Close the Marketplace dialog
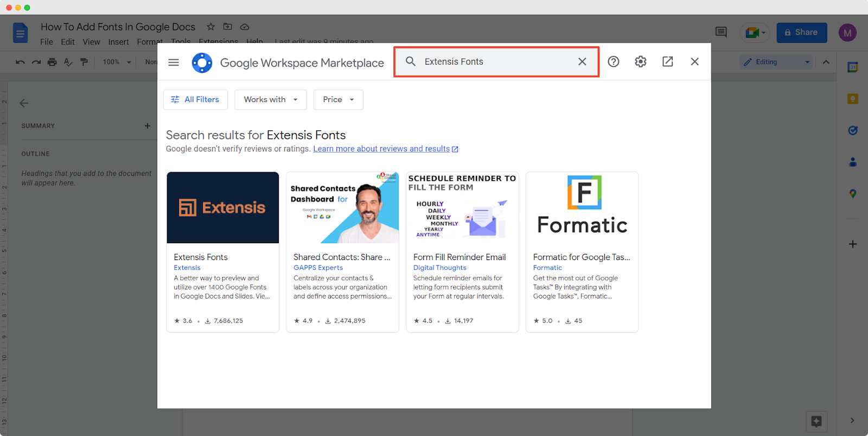 point(695,61)
